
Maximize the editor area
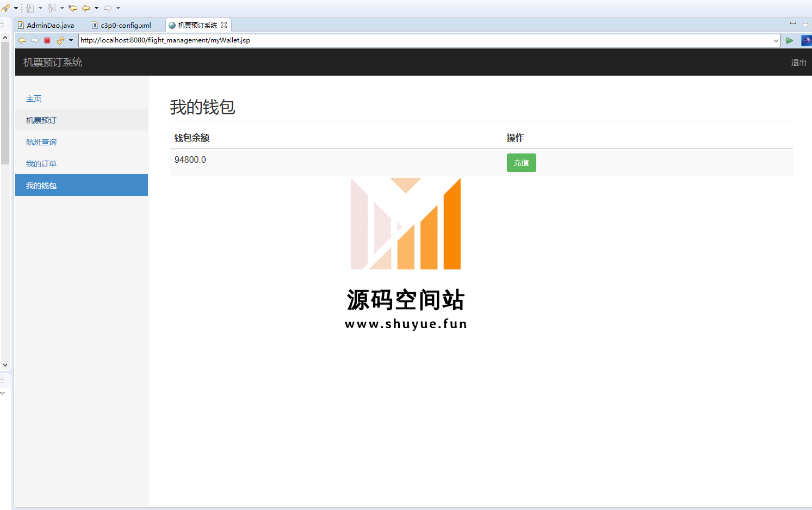(x=805, y=24)
